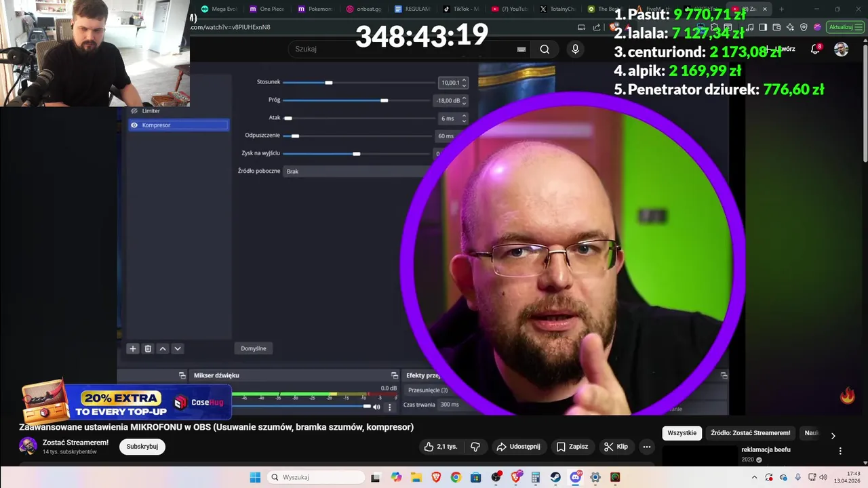
Task: Click the Windows taskbar Wyszukaj search box
Action: pyautogui.click(x=316, y=477)
